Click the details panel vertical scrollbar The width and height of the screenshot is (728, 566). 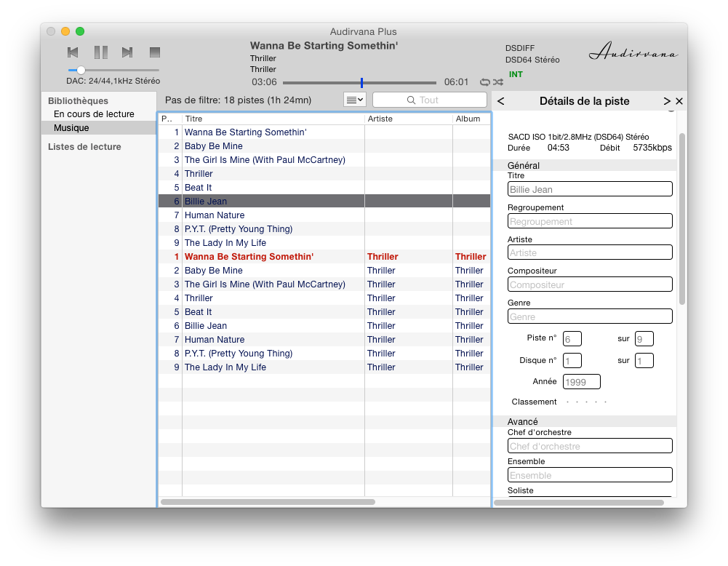click(x=682, y=219)
